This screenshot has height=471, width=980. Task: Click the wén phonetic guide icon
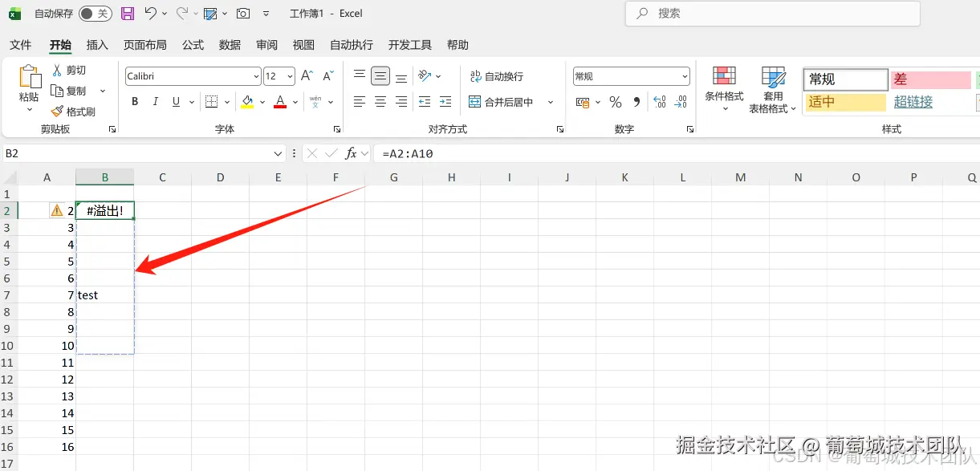315,102
